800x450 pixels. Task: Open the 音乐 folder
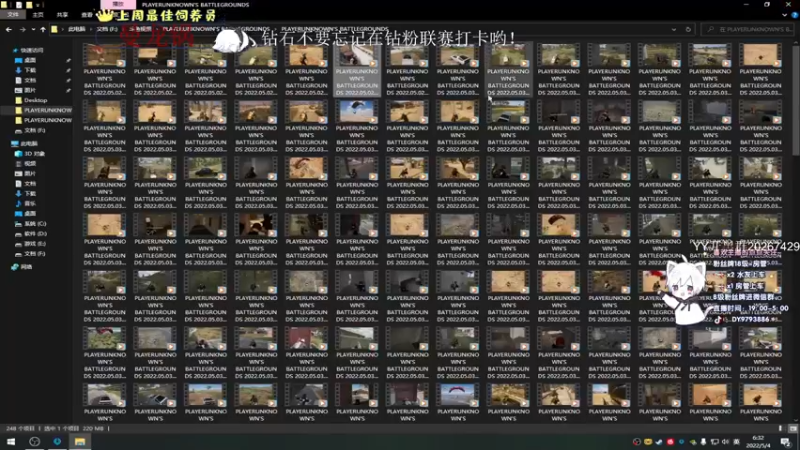click(x=30, y=204)
